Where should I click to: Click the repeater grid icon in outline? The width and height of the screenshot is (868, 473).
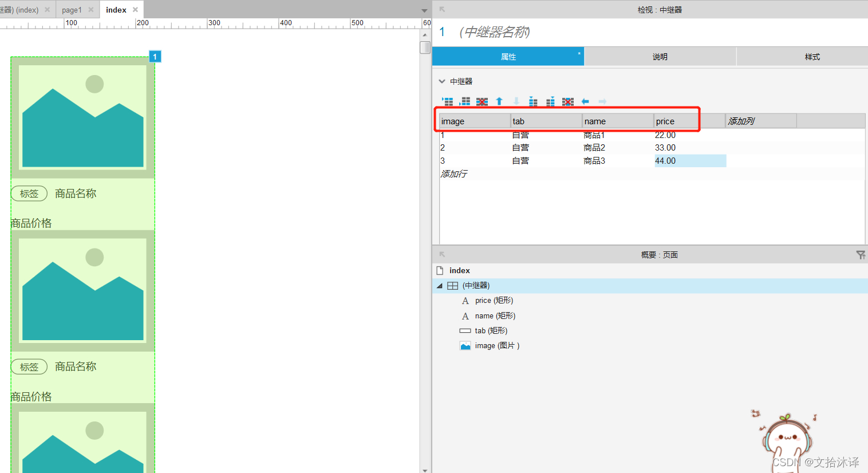[452, 286]
